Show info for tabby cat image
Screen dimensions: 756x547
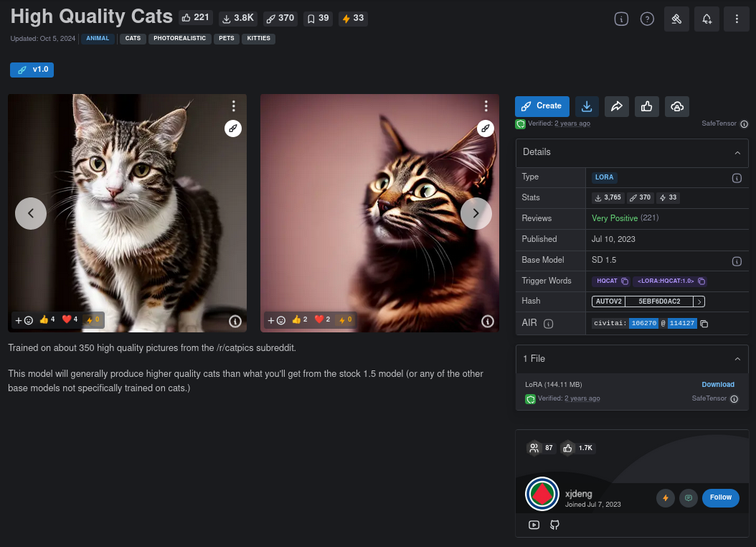point(488,322)
